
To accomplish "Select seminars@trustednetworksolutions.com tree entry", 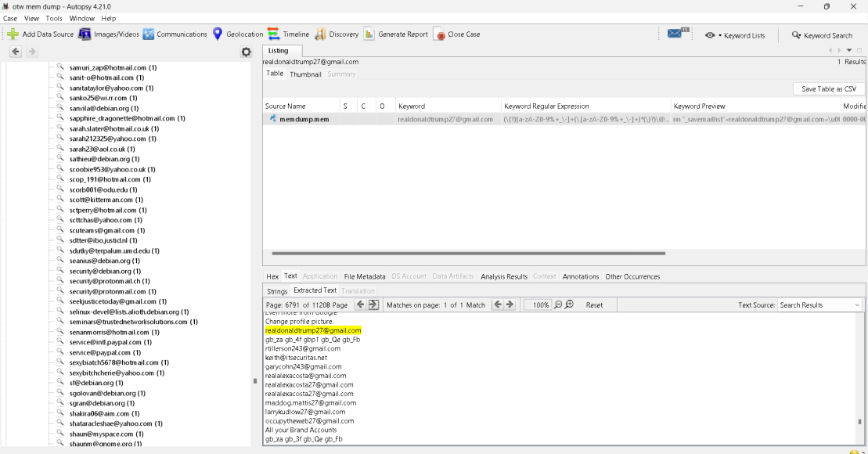I will 133,322.
